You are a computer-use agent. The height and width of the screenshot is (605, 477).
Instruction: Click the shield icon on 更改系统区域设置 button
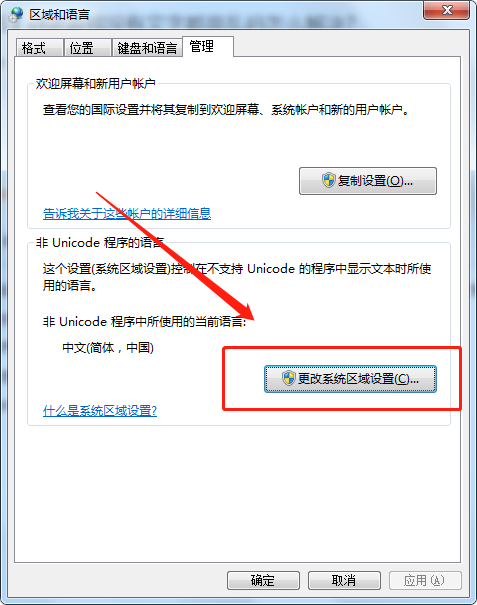(x=288, y=378)
